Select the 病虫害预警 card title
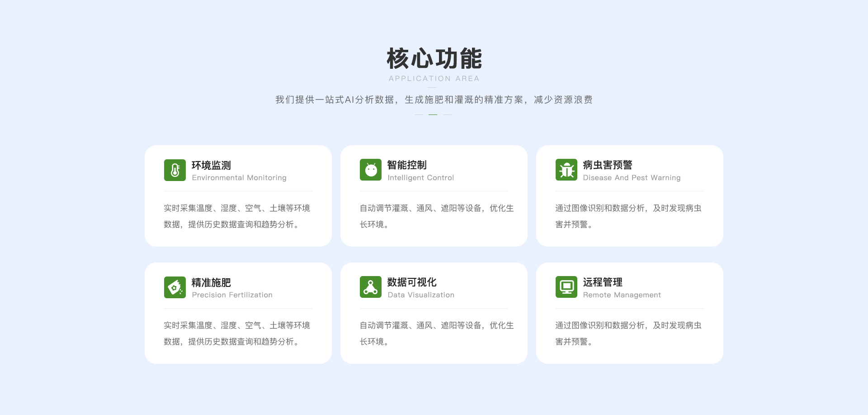Image resolution: width=868 pixels, height=415 pixels. click(608, 165)
